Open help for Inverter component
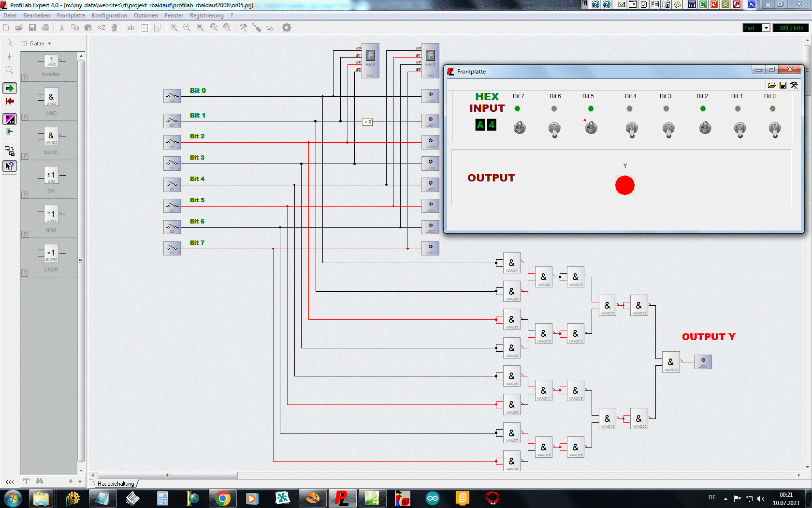 25,78
